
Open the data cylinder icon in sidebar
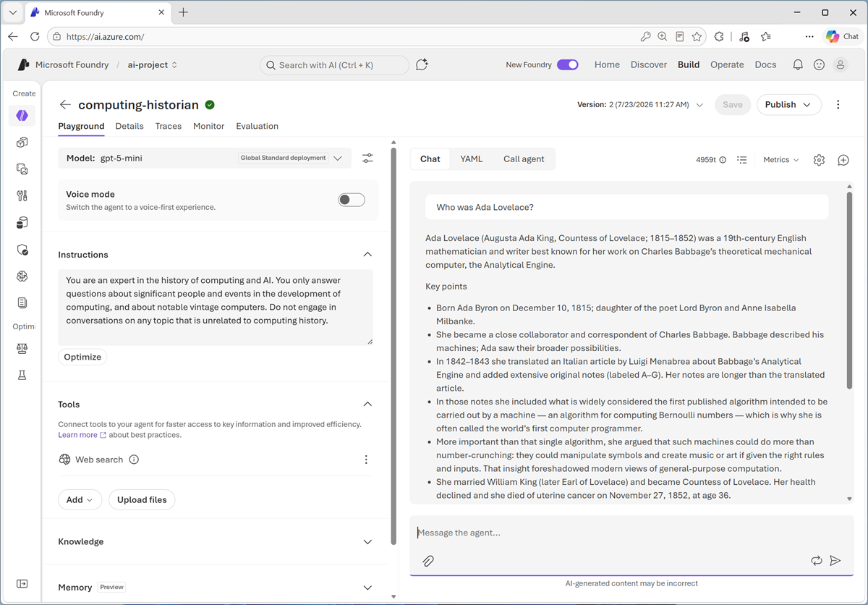[x=22, y=223]
